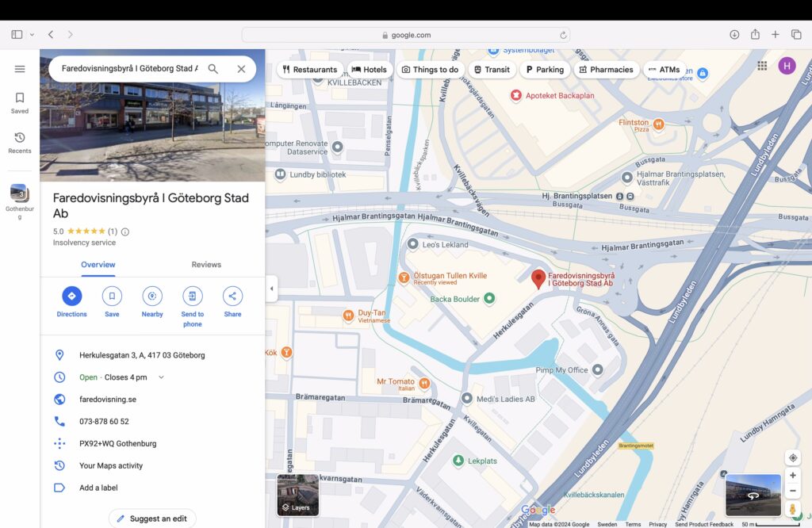
Task: Show your location button
Action: [x=792, y=458]
